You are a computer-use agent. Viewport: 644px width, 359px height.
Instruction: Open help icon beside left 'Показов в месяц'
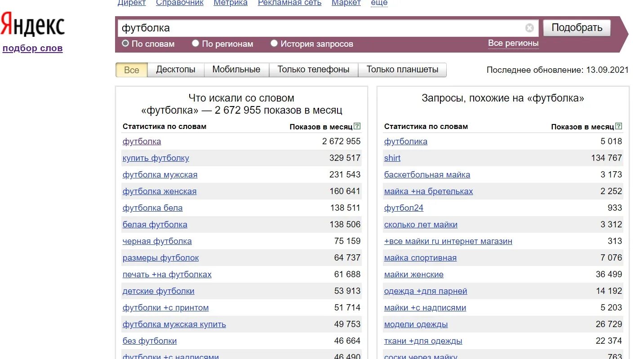(357, 126)
